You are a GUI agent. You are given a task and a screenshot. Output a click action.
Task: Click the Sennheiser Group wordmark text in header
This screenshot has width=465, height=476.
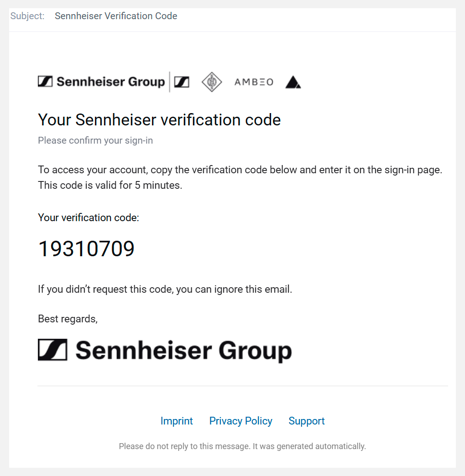point(110,82)
